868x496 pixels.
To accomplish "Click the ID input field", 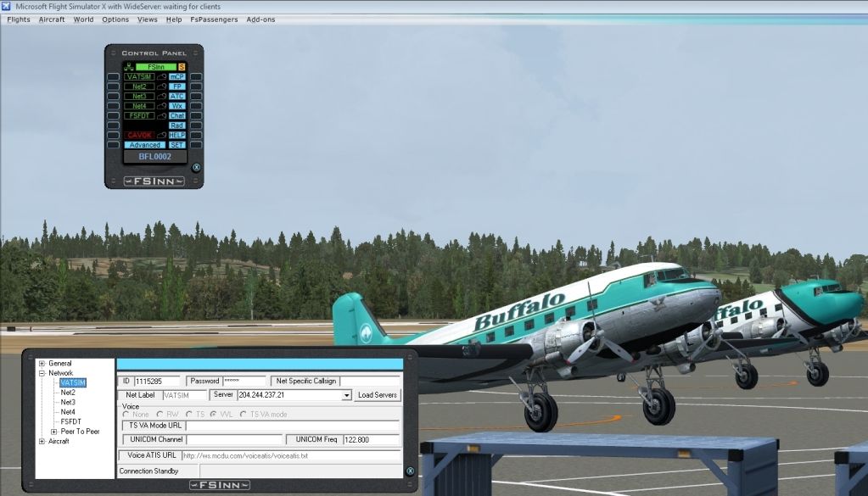I will 157,381.
